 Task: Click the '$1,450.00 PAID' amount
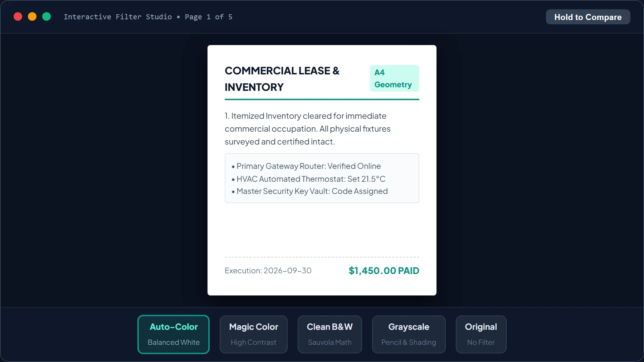pos(384,271)
